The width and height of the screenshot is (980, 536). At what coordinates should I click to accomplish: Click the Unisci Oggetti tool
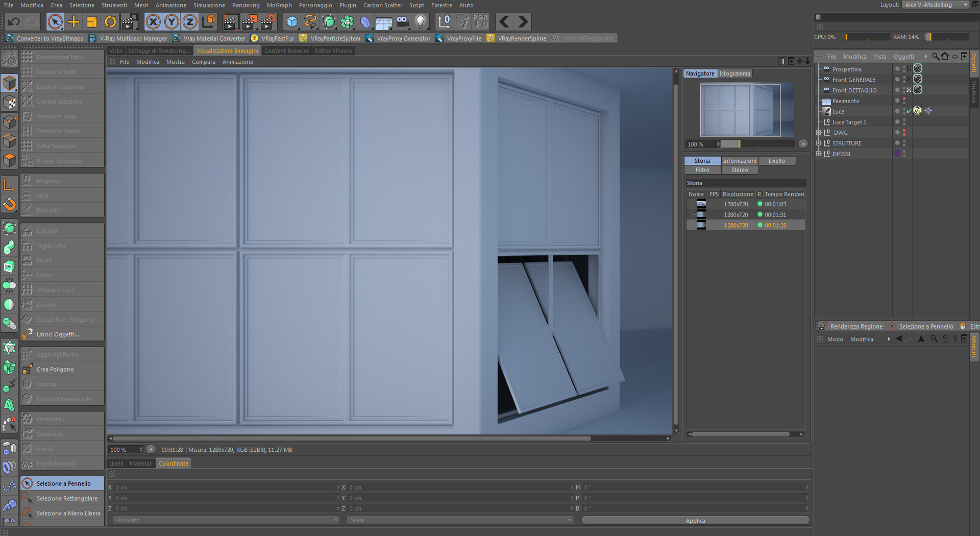pos(58,334)
